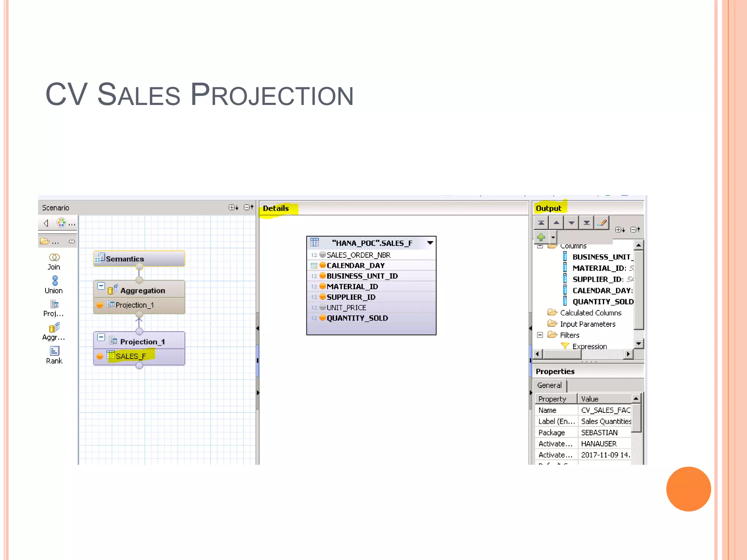This screenshot has height=560, width=747.
Task: Select QUANTITY_SOLD in Output columns
Action: (598, 302)
